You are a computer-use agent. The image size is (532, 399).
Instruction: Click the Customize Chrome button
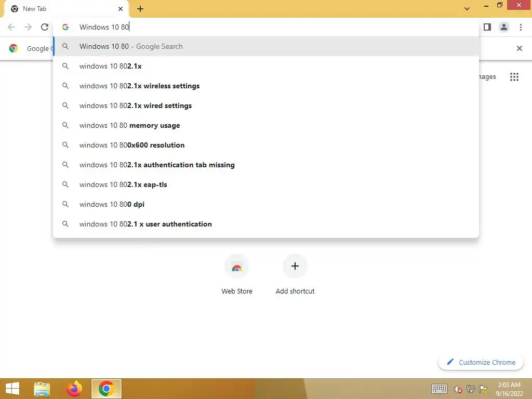point(481,362)
